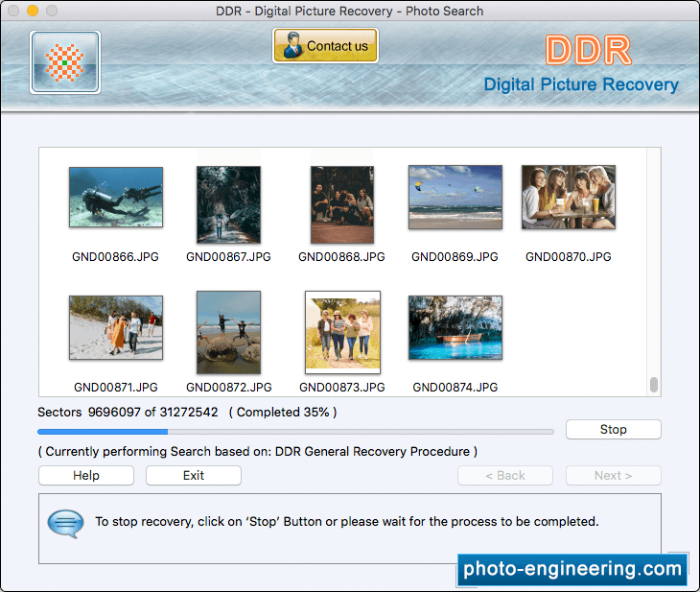The image size is (700, 592).
Task: Click the GND00874.JPG file name
Action: click(x=455, y=388)
